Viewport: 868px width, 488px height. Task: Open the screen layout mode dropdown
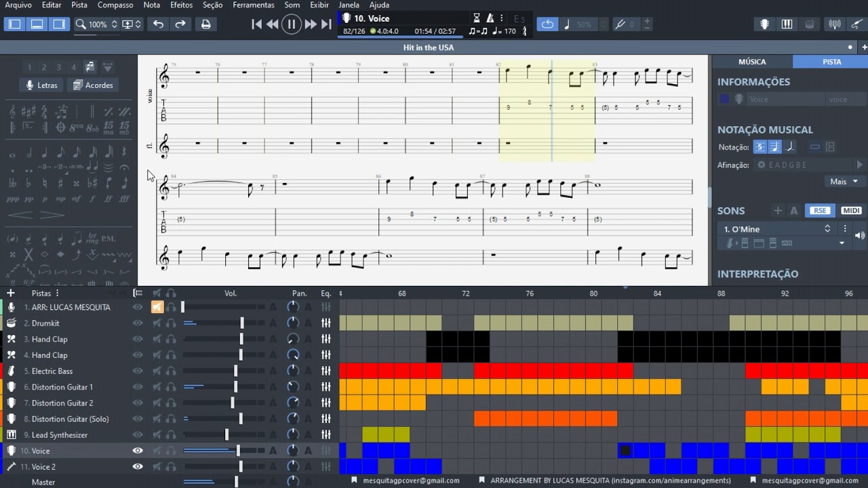pos(131,24)
